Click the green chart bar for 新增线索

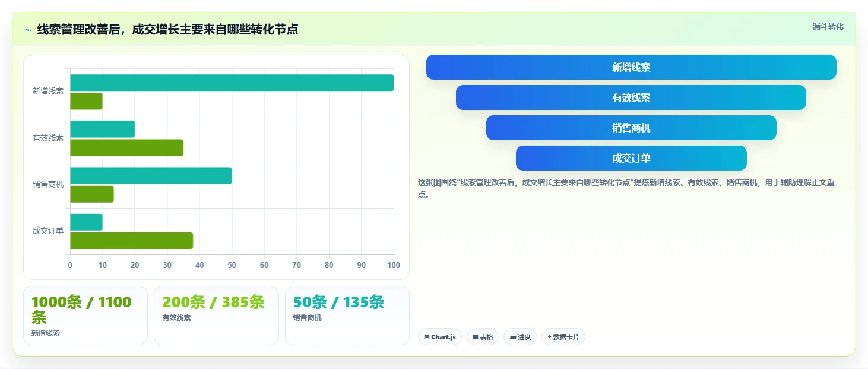click(86, 101)
